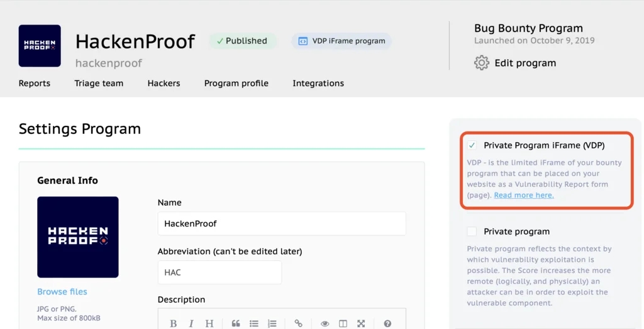Screen dimensions: 644x329
Task: Toggle italic formatting in Description editor
Action: (x=191, y=324)
